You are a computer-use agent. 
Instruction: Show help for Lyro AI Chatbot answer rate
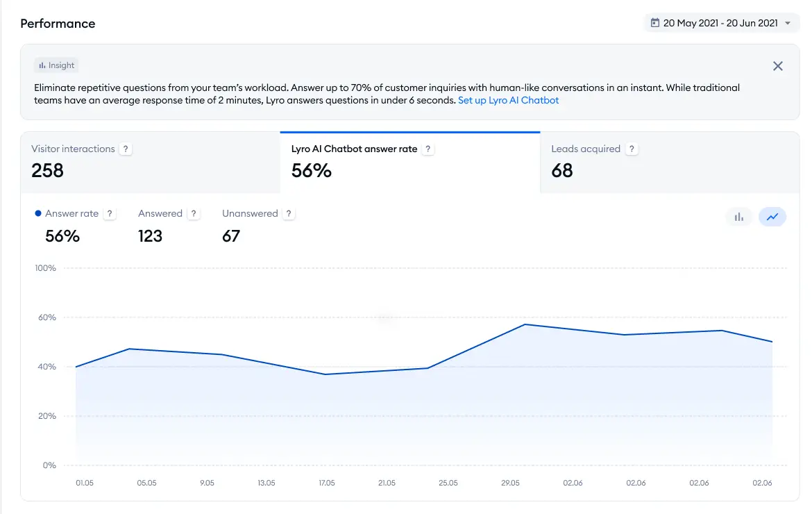(x=428, y=149)
